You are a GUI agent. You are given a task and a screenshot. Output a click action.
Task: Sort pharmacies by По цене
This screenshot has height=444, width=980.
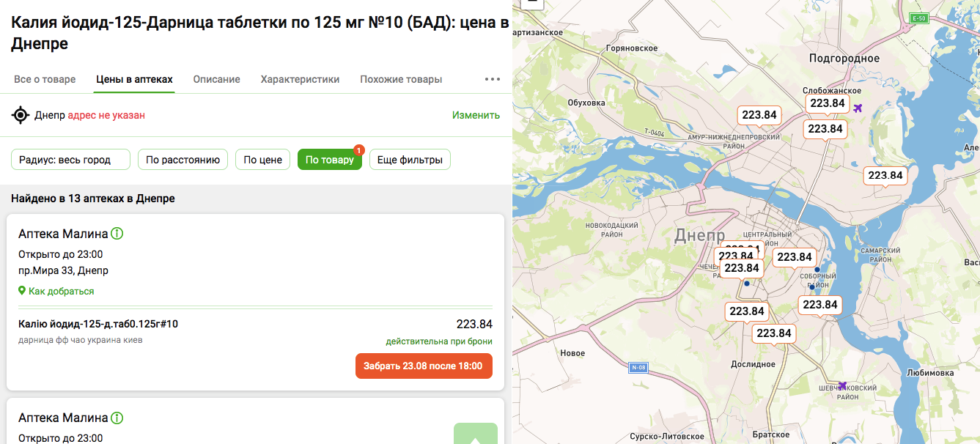point(262,160)
